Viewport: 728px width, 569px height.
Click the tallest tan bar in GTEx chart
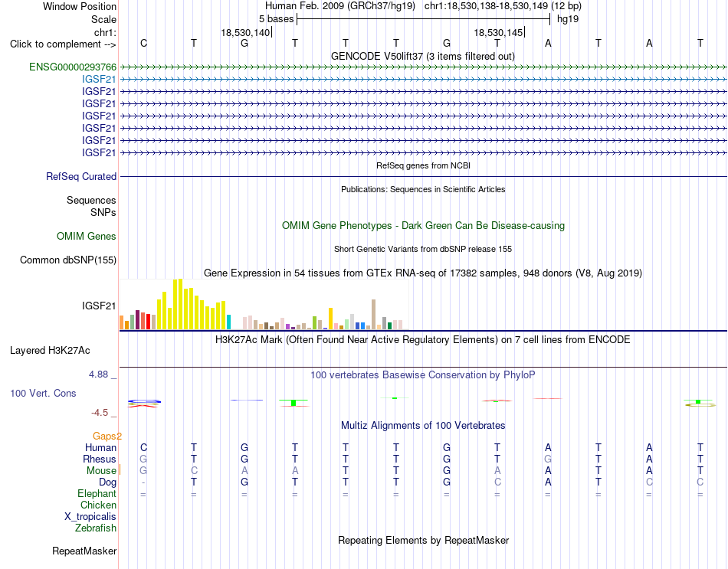(373, 315)
